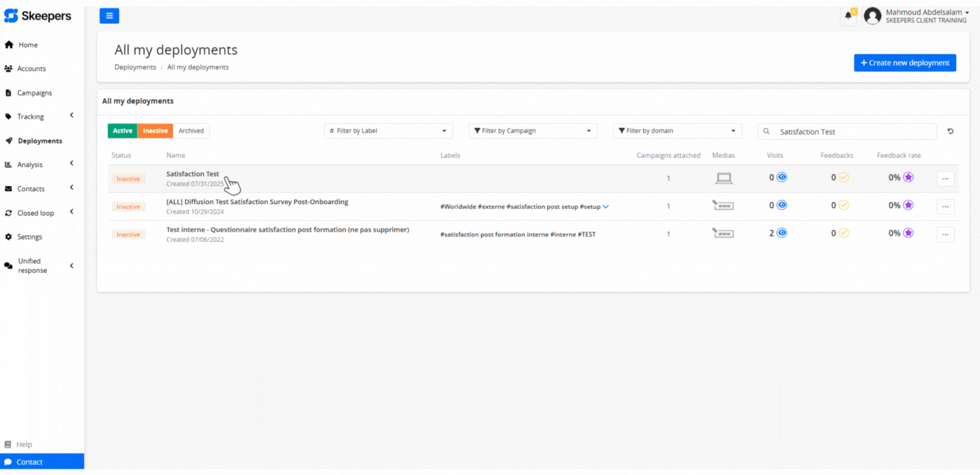The image size is (980, 475).
Task: Click Create new deployment button
Action: (x=905, y=63)
